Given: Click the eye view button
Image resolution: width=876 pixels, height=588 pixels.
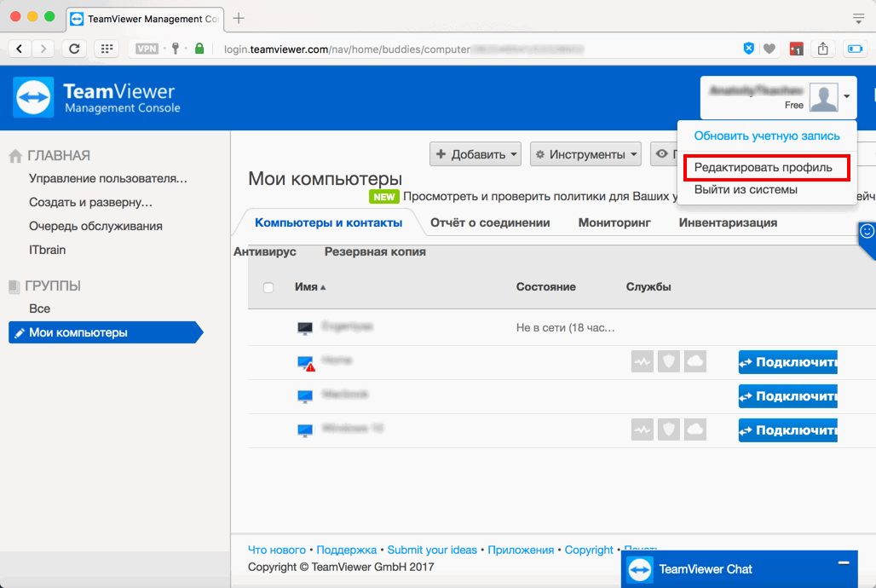Looking at the screenshot, I should (664, 154).
